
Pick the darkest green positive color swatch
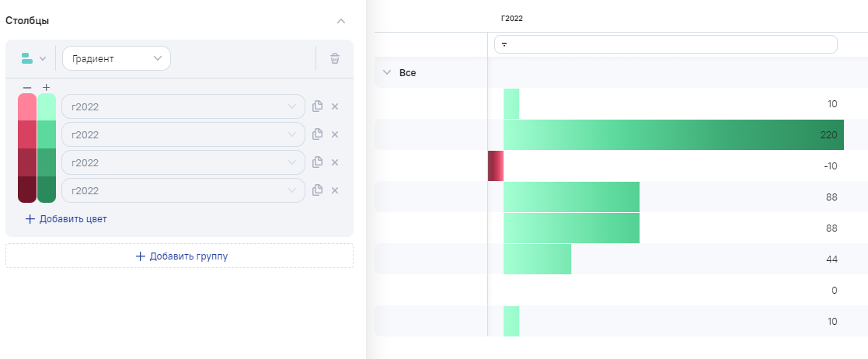(47, 190)
